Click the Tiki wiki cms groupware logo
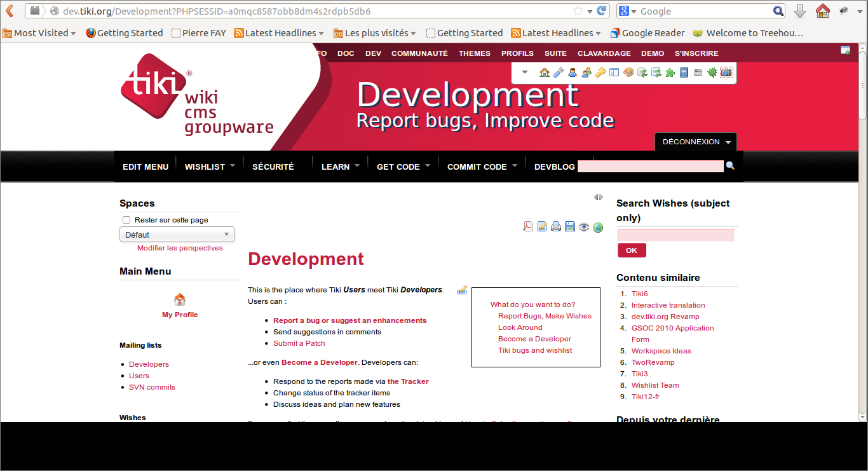The image size is (868, 471). click(x=197, y=95)
